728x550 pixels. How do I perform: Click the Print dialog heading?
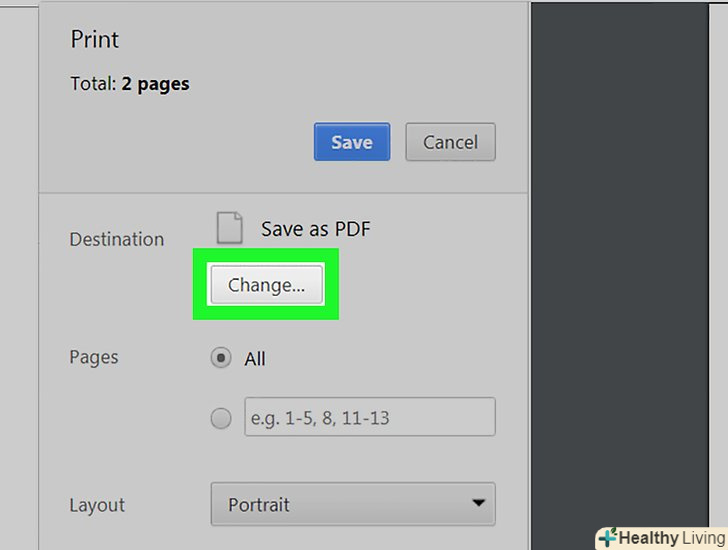coord(95,40)
